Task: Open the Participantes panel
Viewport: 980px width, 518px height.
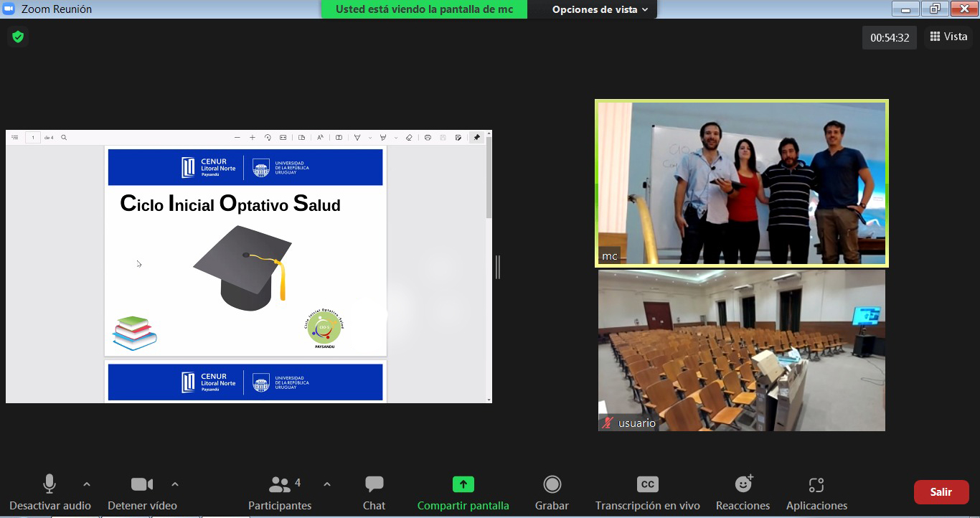Action: [280, 492]
